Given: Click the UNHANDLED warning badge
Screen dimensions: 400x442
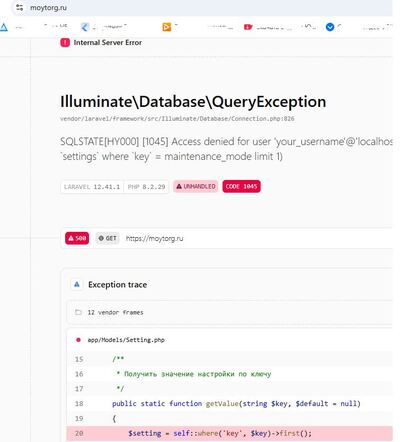Looking at the screenshot, I should pyautogui.click(x=196, y=186).
